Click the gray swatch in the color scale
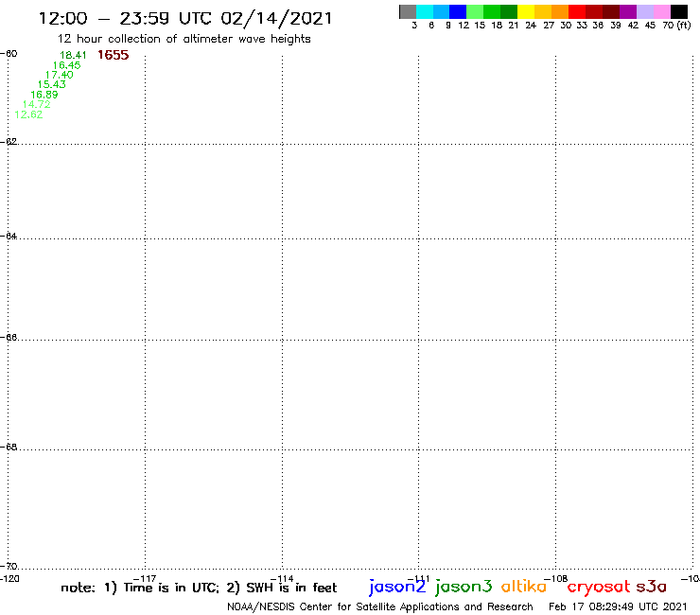 tap(408, 11)
